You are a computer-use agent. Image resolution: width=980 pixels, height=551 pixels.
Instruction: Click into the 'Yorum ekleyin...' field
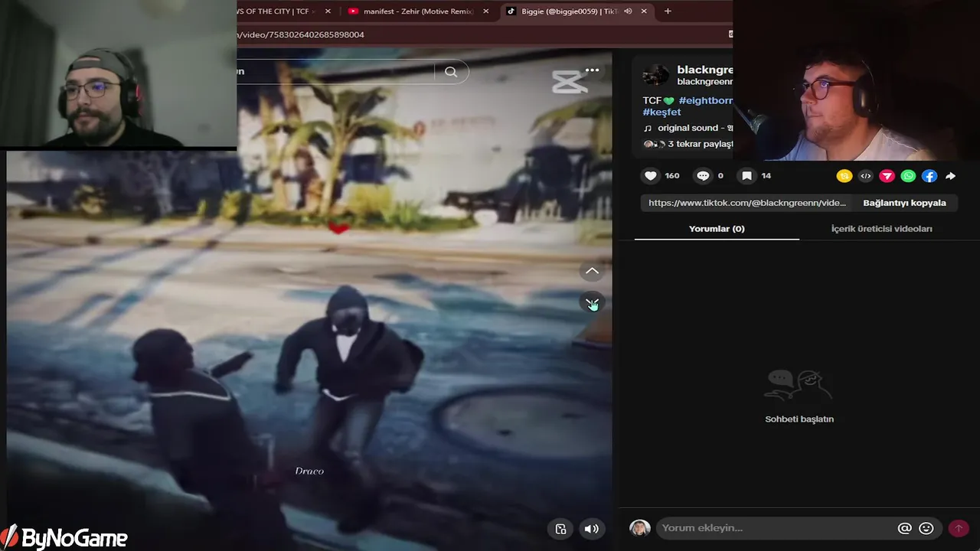776,528
